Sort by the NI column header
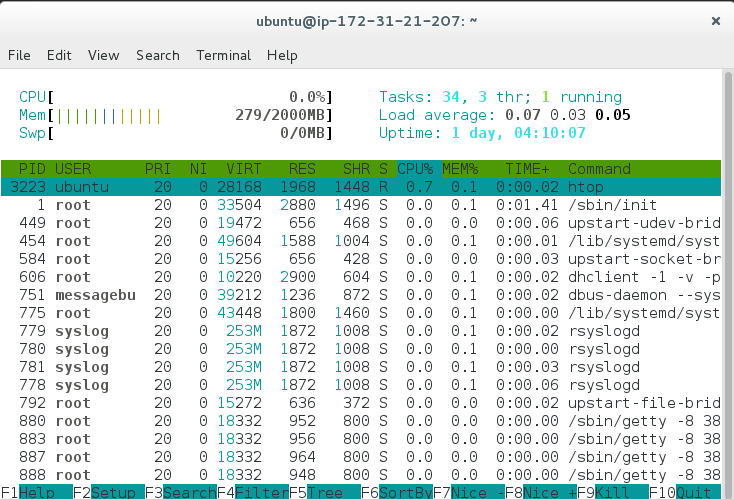 click(x=198, y=169)
